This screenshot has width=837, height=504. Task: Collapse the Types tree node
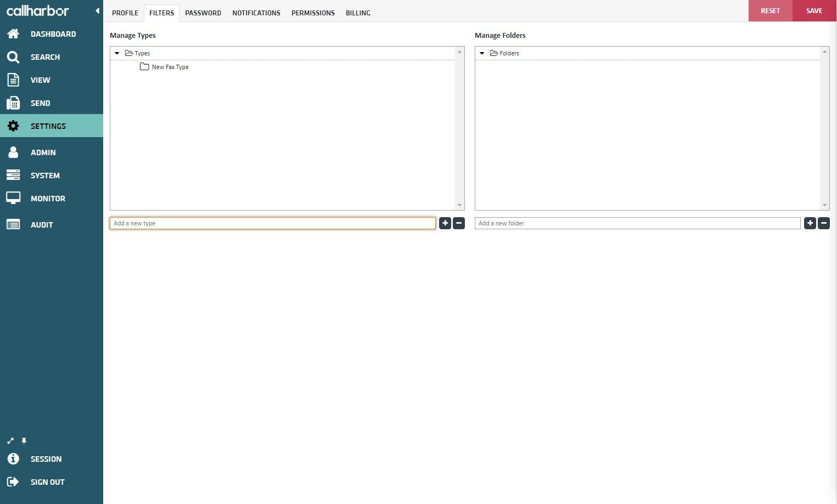(x=117, y=53)
